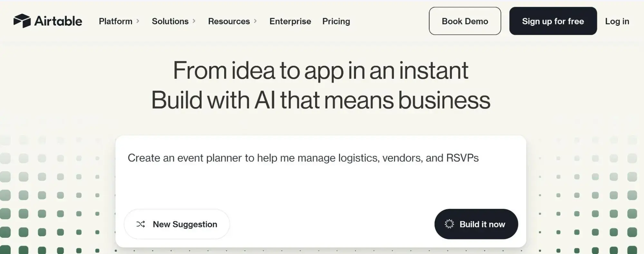Select Pricing from the navigation
Screen dimensions: 644x254
(336, 21)
